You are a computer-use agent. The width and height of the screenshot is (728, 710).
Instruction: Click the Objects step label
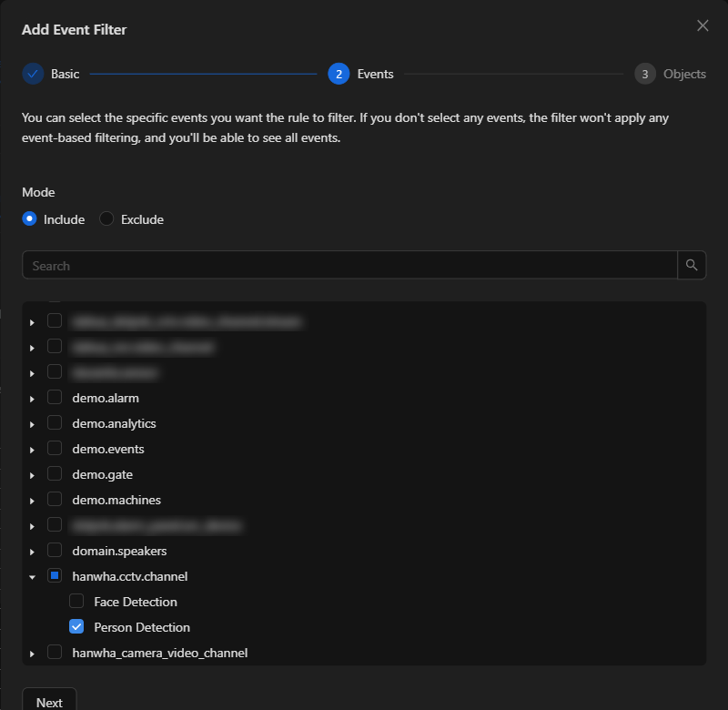(x=684, y=75)
